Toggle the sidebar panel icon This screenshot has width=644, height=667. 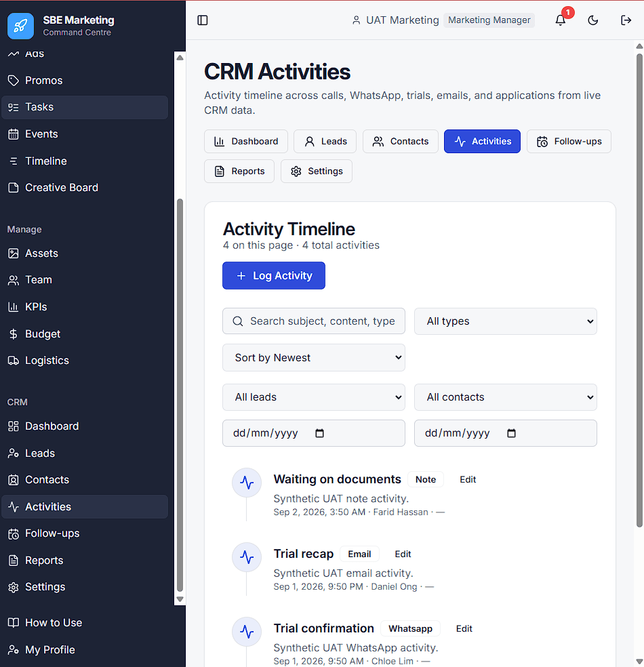pos(203,20)
